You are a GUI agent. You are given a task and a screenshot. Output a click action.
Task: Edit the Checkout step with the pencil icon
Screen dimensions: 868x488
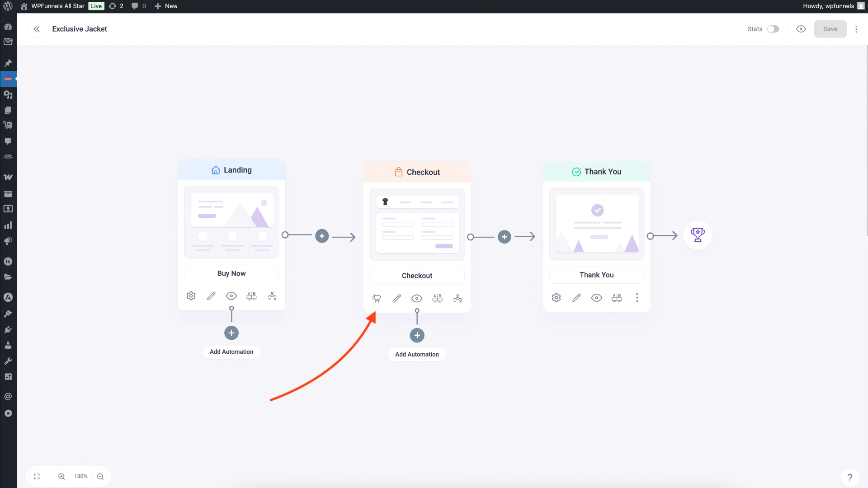(x=396, y=298)
